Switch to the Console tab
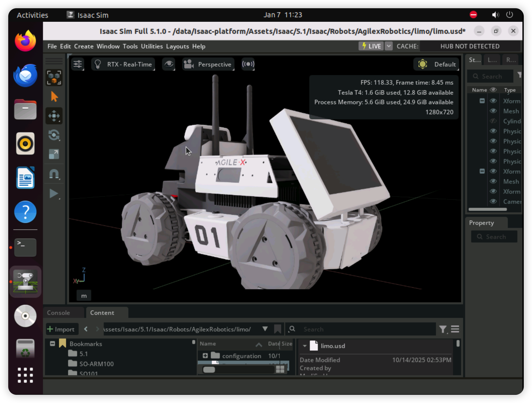 59,313
